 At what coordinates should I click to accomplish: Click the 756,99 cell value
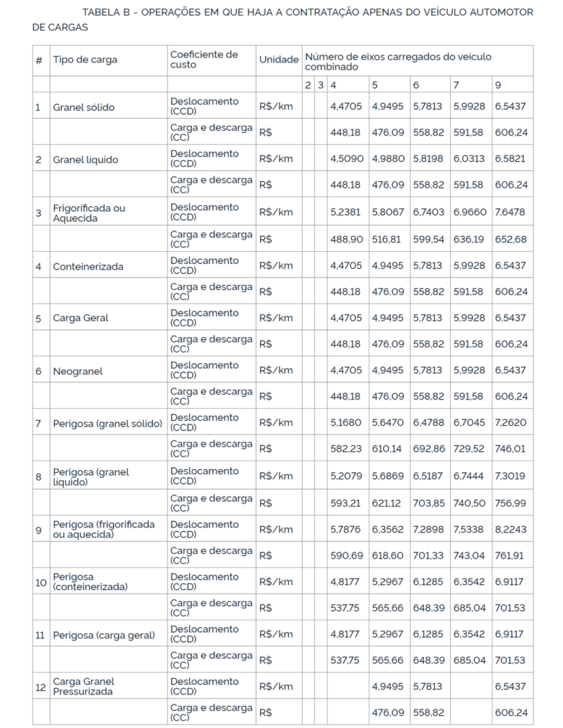click(x=510, y=503)
